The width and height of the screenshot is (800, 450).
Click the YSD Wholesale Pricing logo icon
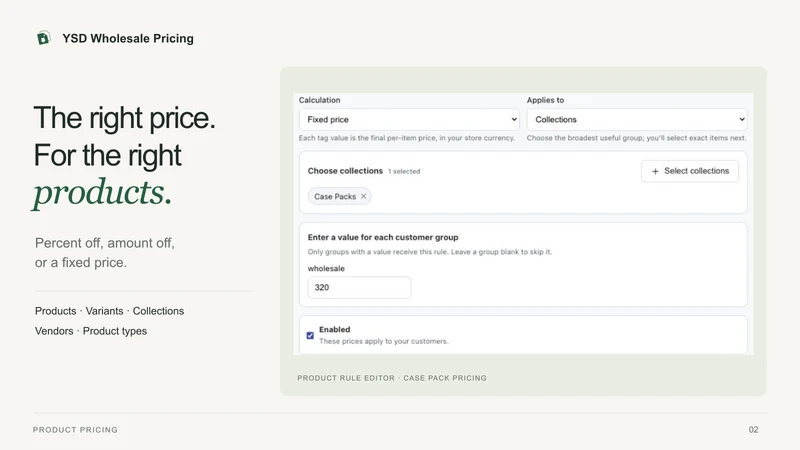tap(43, 38)
